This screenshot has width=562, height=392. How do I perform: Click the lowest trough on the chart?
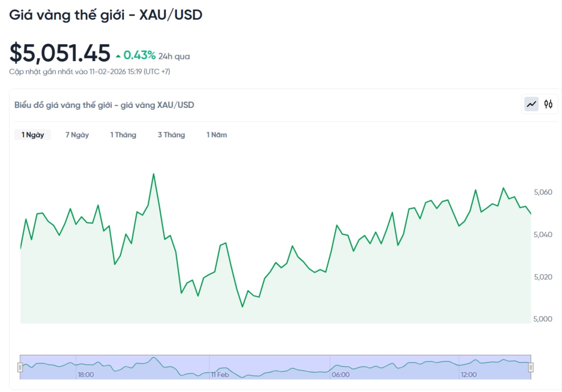(x=242, y=306)
